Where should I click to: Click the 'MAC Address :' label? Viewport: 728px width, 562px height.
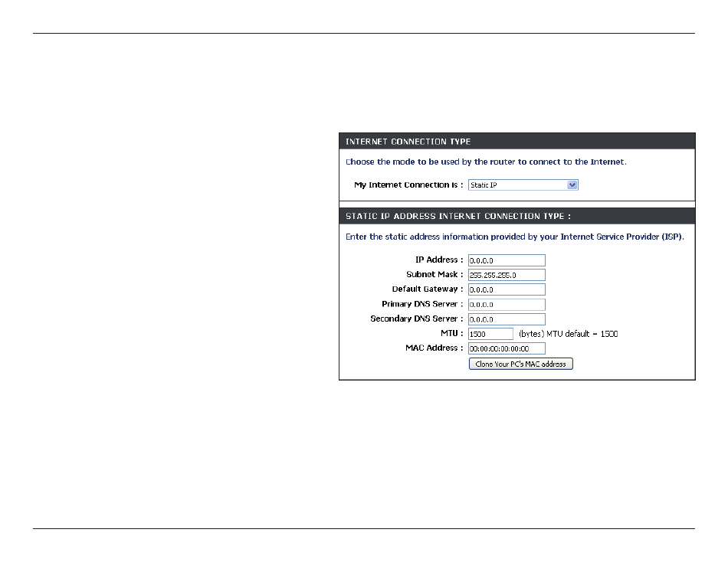tap(434, 348)
